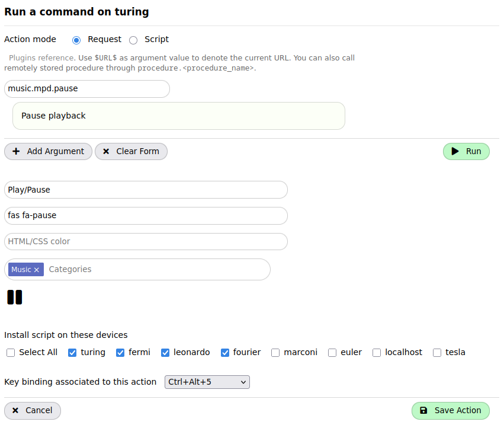The image size is (504, 428).
Task: Click the fas fa-pause icon class field
Action: (146, 216)
